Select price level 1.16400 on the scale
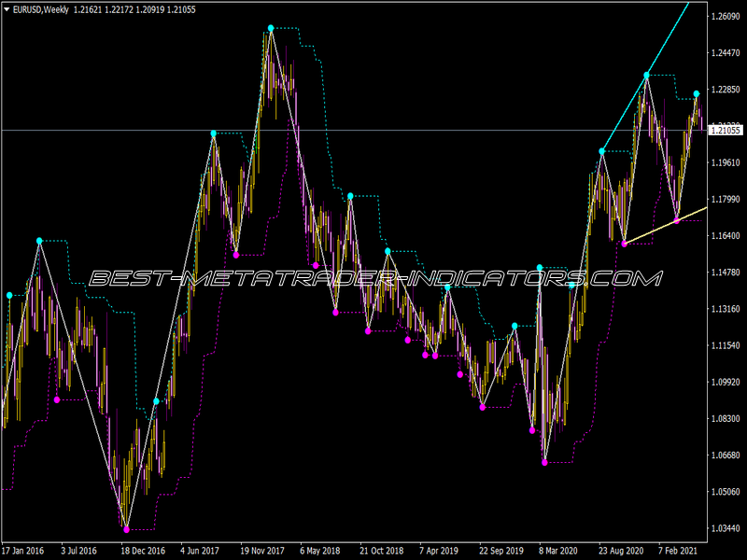 726,236
